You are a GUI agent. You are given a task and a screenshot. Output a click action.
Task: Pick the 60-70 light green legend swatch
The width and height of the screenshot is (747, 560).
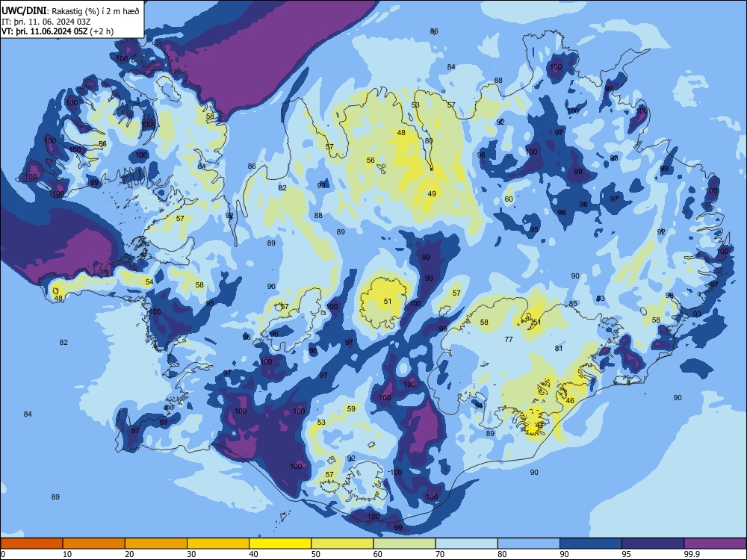click(404, 544)
